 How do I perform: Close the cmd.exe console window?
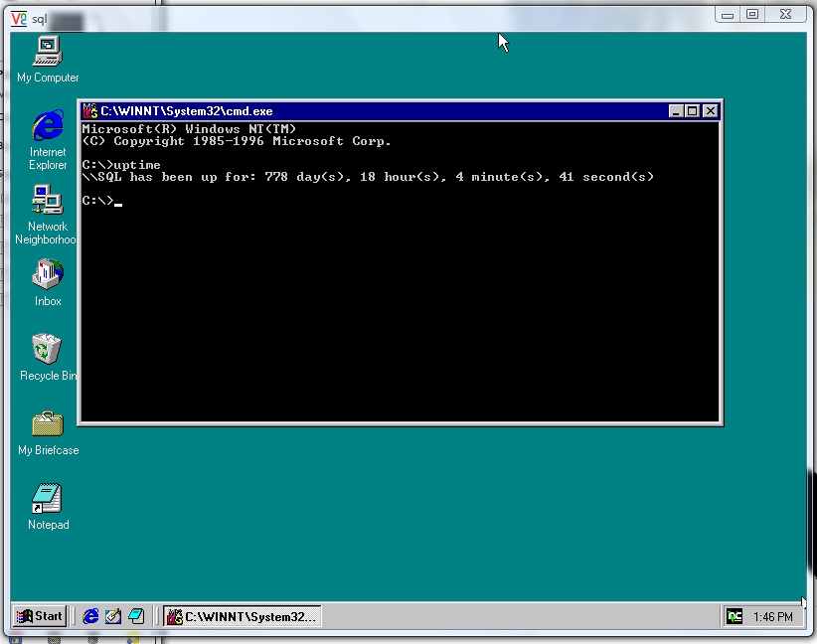[710, 111]
